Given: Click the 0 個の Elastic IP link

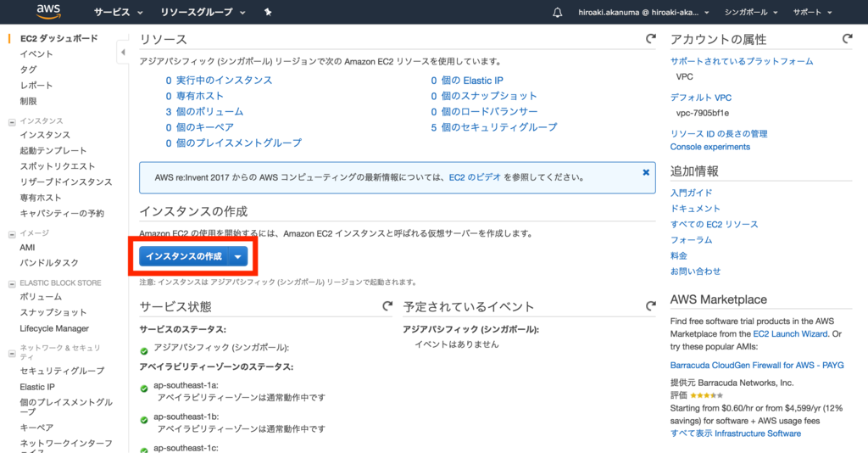Looking at the screenshot, I should click(467, 81).
